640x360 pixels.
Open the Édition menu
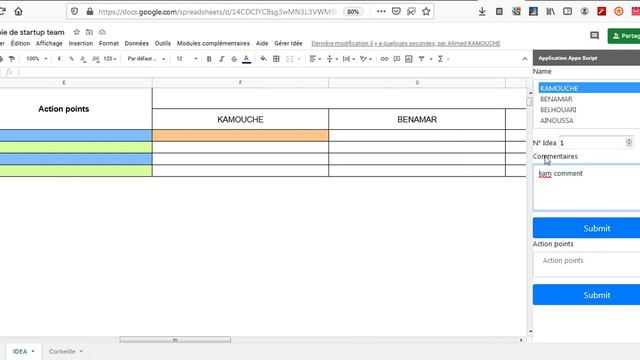tap(20, 43)
